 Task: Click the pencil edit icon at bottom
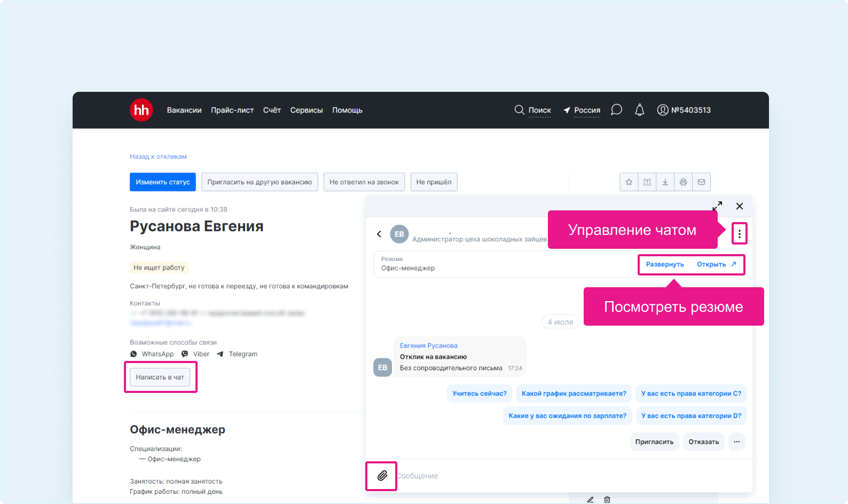[590, 500]
